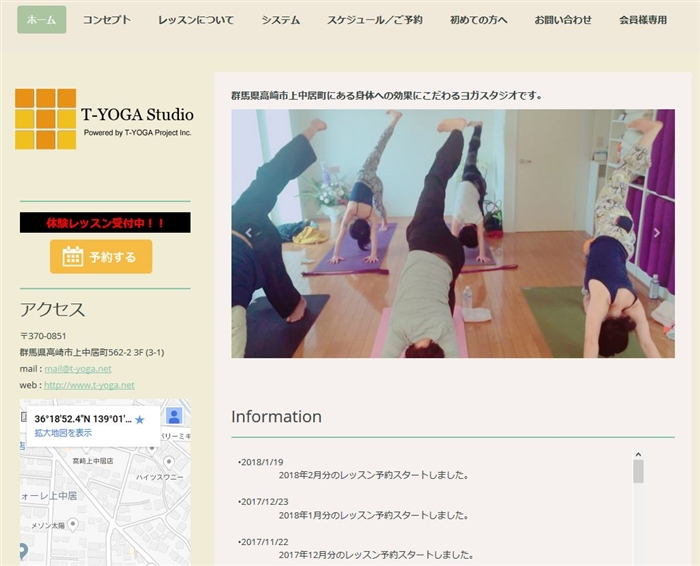The height and width of the screenshot is (566, 700).
Task: Click the studio tagline 群馬県高崎市上中居町にある text
Action: (387, 95)
